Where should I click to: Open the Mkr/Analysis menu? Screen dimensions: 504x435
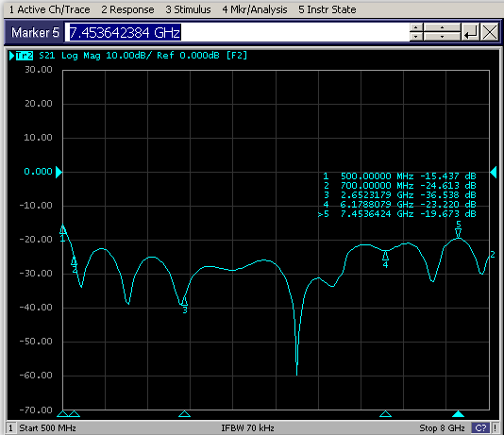[x=255, y=9]
